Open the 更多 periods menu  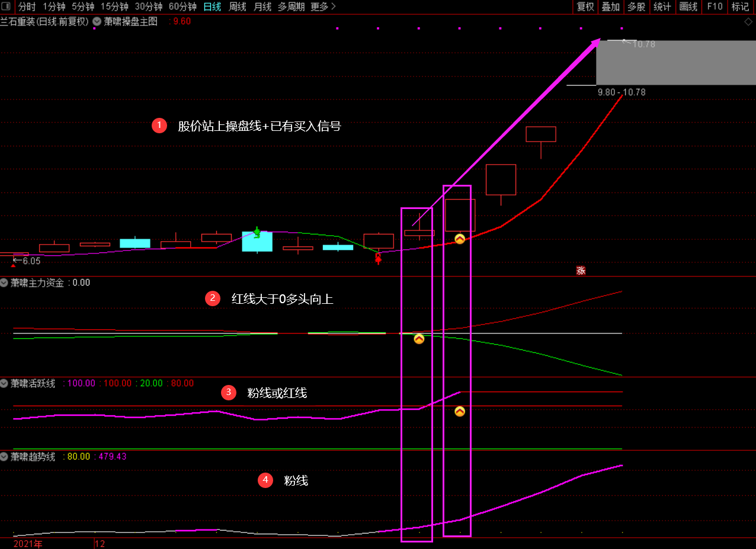323,7
